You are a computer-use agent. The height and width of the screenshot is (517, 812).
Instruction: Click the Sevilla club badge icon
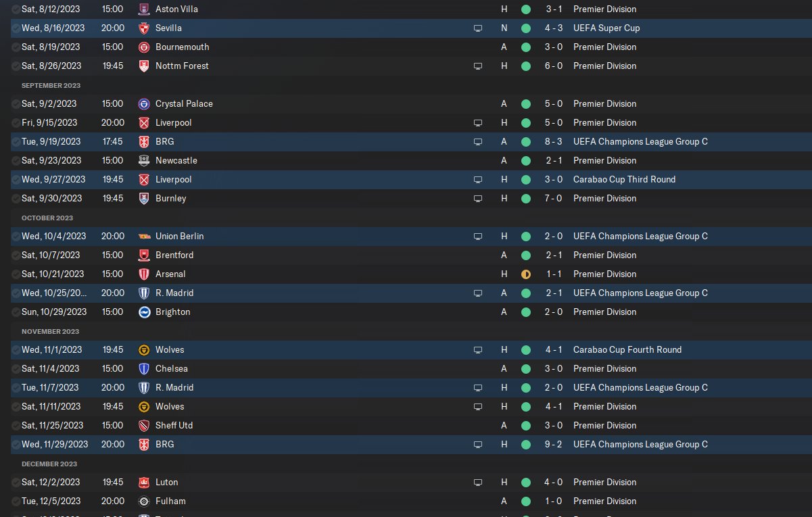(x=143, y=28)
